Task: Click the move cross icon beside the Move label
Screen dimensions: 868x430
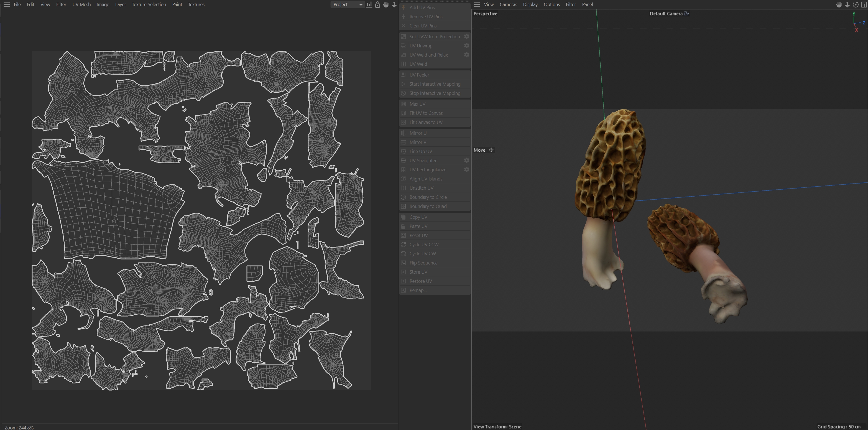Action: pyautogui.click(x=491, y=150)
